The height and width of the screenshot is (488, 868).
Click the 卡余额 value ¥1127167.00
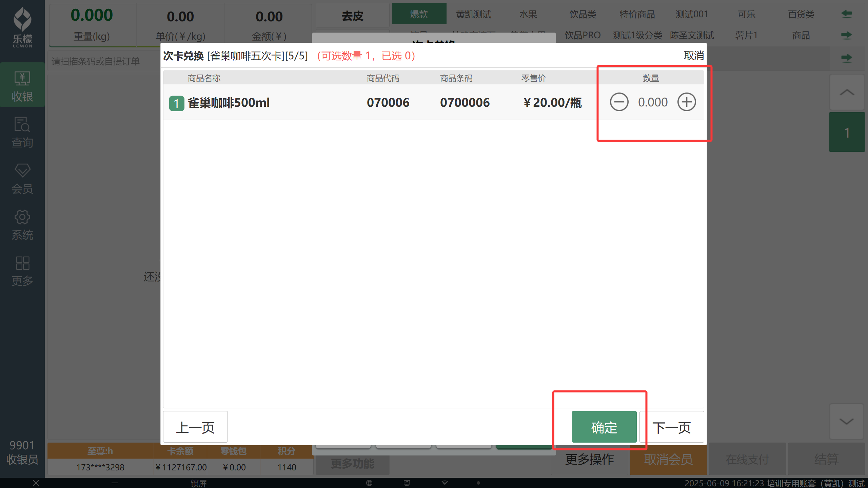click(181, 467)
